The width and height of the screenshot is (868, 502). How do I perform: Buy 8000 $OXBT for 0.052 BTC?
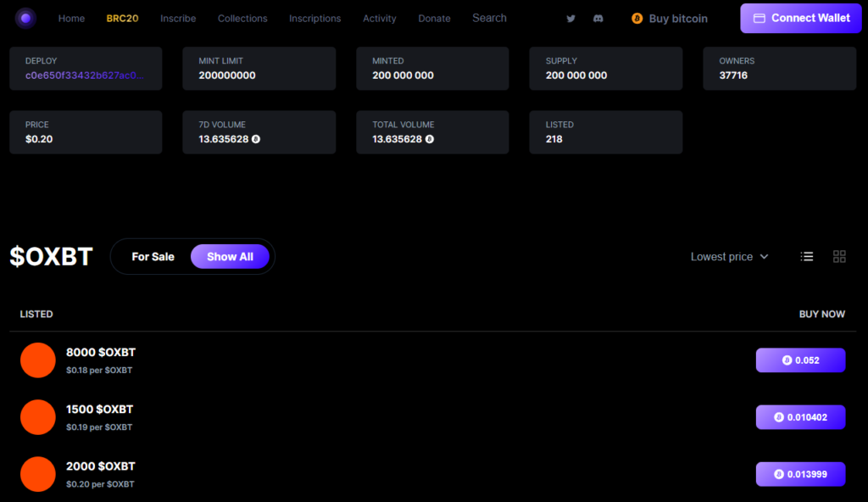pos(800,360)
